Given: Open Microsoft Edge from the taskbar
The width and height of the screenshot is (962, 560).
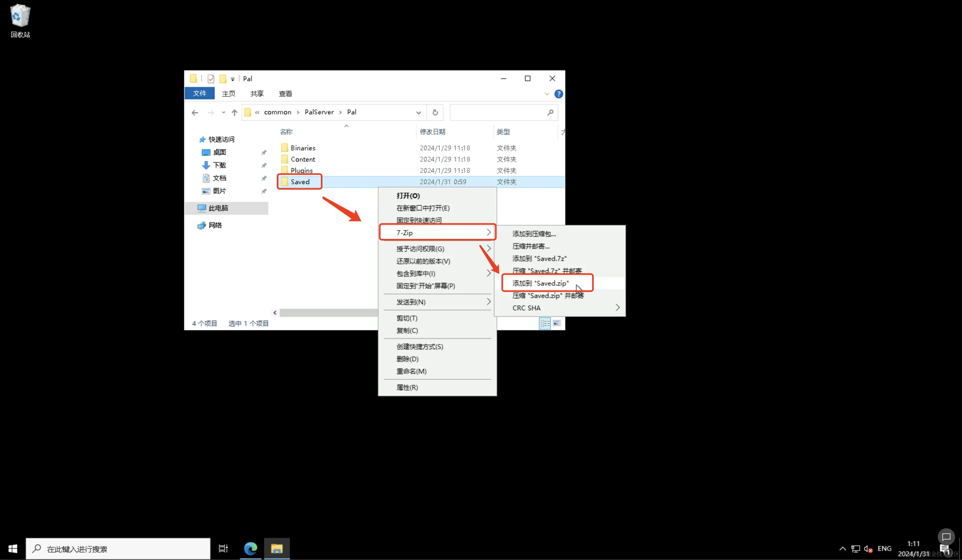Looking at the screenshot, I should [x=250, y=549].
